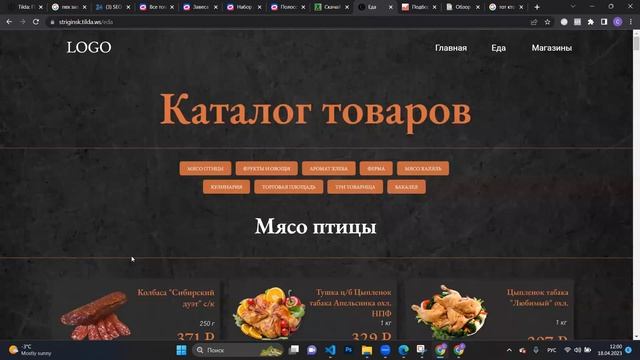Open the Цыпленок табака Любимый product image
Viewport: 640px width, 360px height.
(449, 312)
